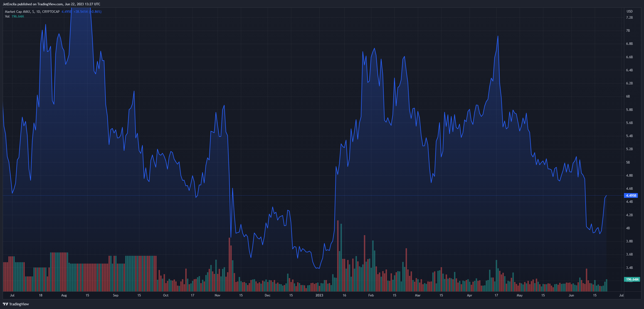Click the 3.4B price axis label
The height and width of the screenshot is (309, 644).
629,268
